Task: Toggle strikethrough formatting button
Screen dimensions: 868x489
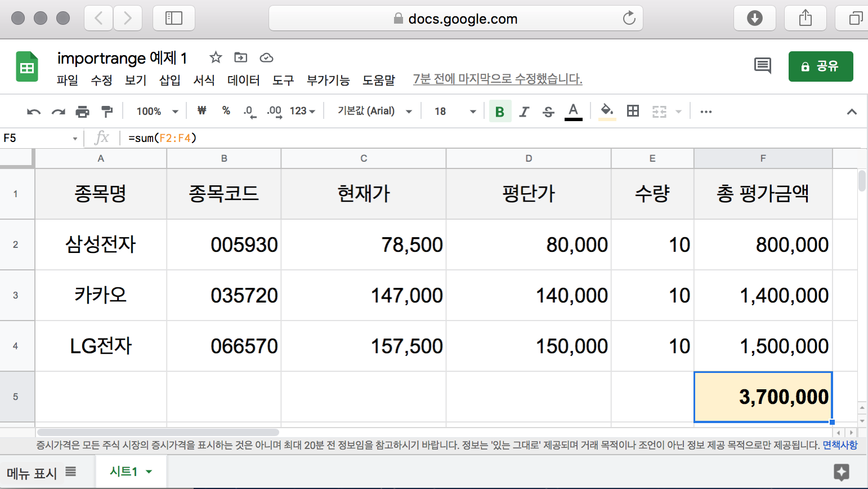Action: [x=548, y=112]
